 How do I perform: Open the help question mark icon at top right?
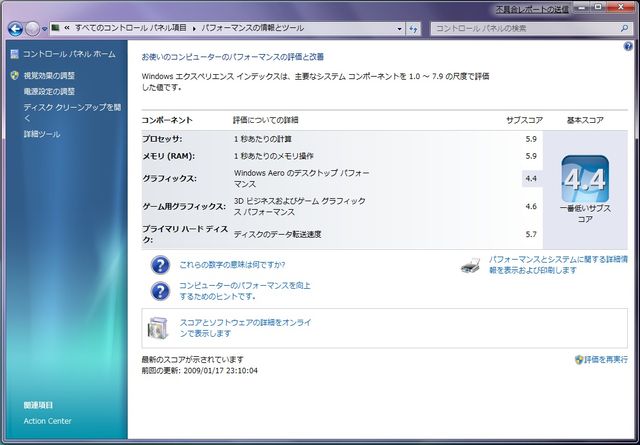(x=628, y=46)
